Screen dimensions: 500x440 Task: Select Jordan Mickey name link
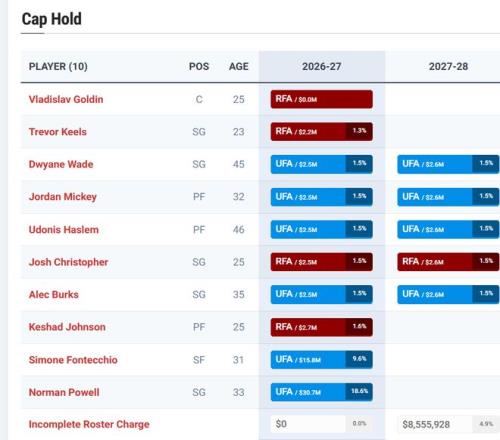coord(63,197)
